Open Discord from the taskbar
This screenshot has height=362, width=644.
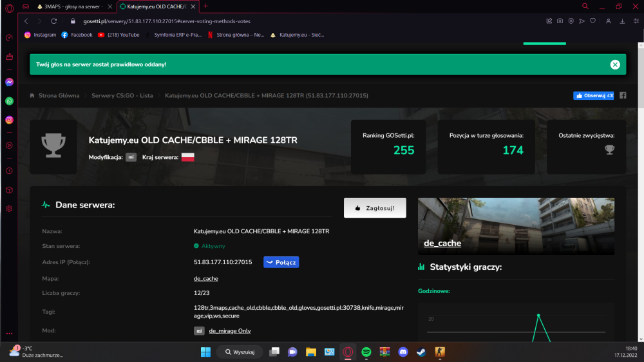point(403,352)
